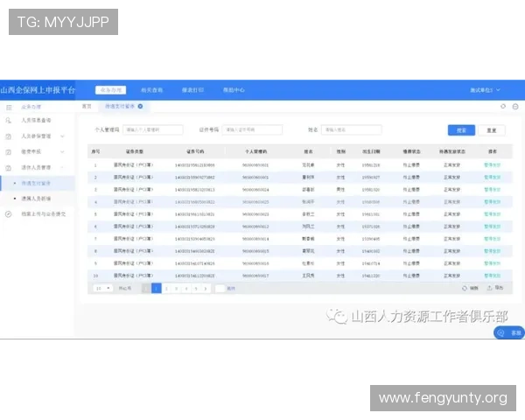Click 暂停发放 link in row 10
Viewport: 525px width, 420px height.
click(492, 276)
